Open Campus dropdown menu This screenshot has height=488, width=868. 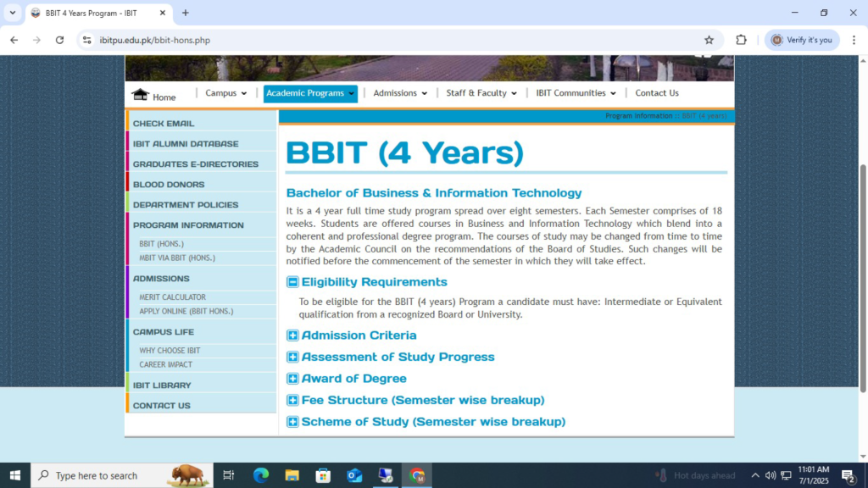(x=225, y=93)
